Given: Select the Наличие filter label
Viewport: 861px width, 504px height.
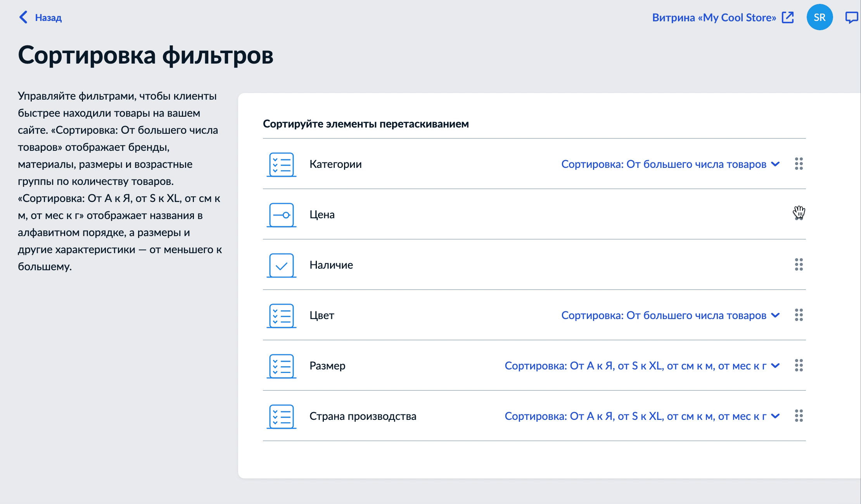Looking at the screenshot, I should 331,265.
